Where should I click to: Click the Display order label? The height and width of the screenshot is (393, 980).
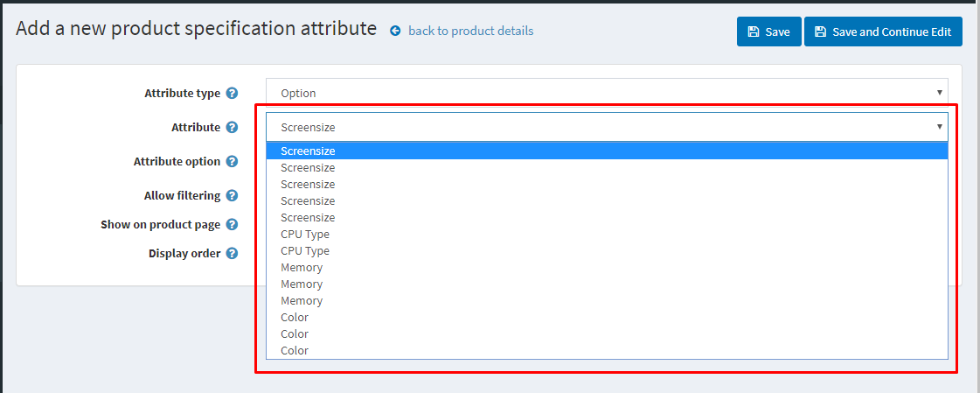tap(184, 254)
